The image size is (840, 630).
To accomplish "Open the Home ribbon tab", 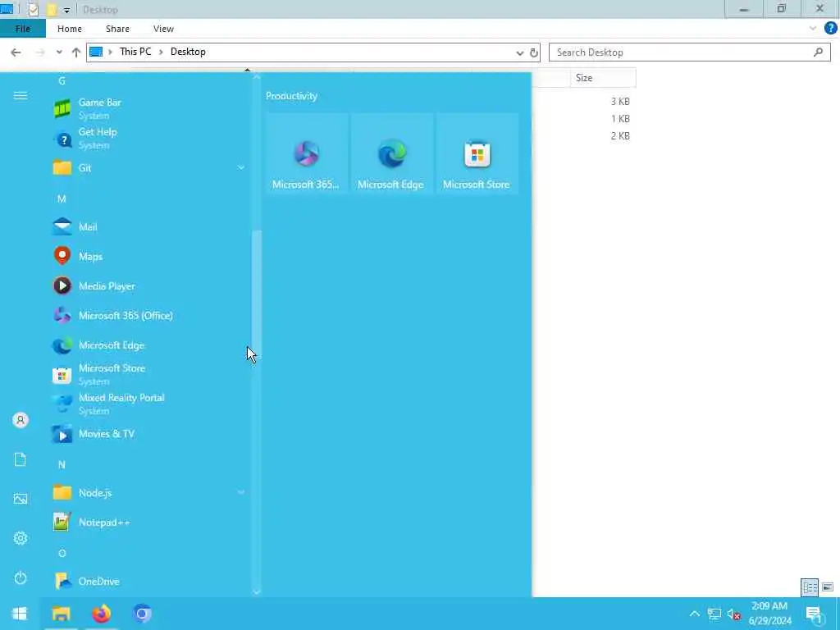I will pos(70,29).
